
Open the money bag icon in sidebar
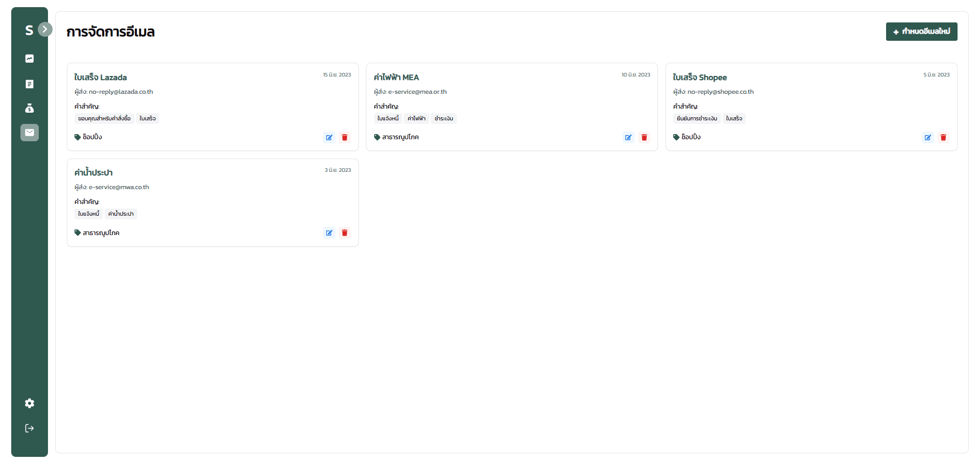coord(30,108)
